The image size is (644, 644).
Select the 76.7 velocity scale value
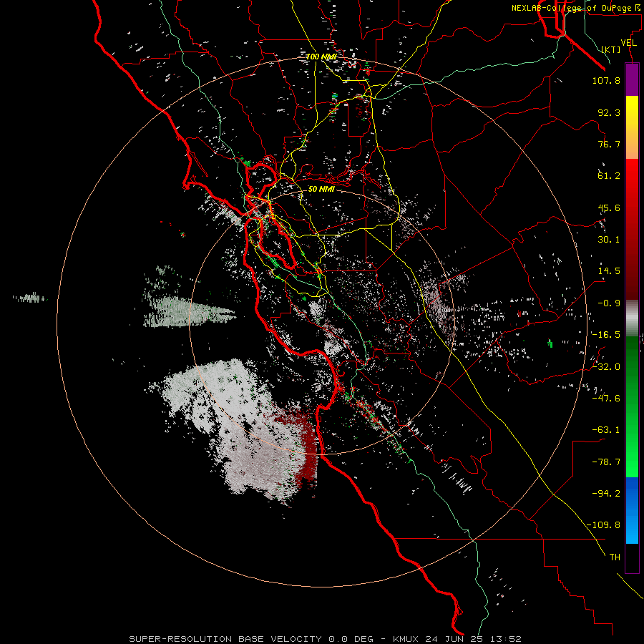609,144
